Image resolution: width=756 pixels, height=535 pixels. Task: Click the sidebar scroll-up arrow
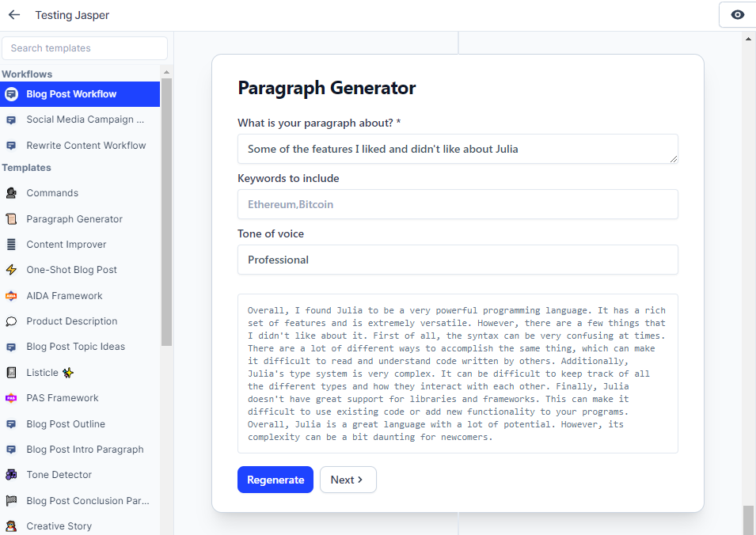(x=166, y=72)
